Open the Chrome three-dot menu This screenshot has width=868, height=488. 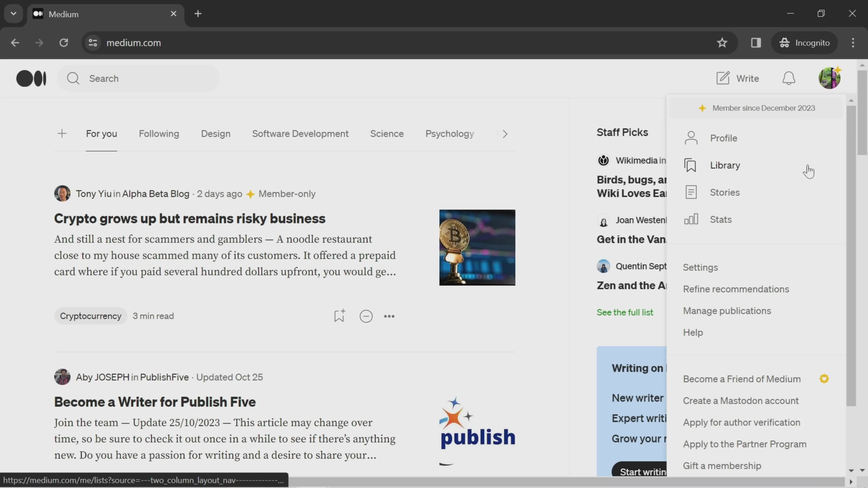pyautogui.click(x=853, y=43)
